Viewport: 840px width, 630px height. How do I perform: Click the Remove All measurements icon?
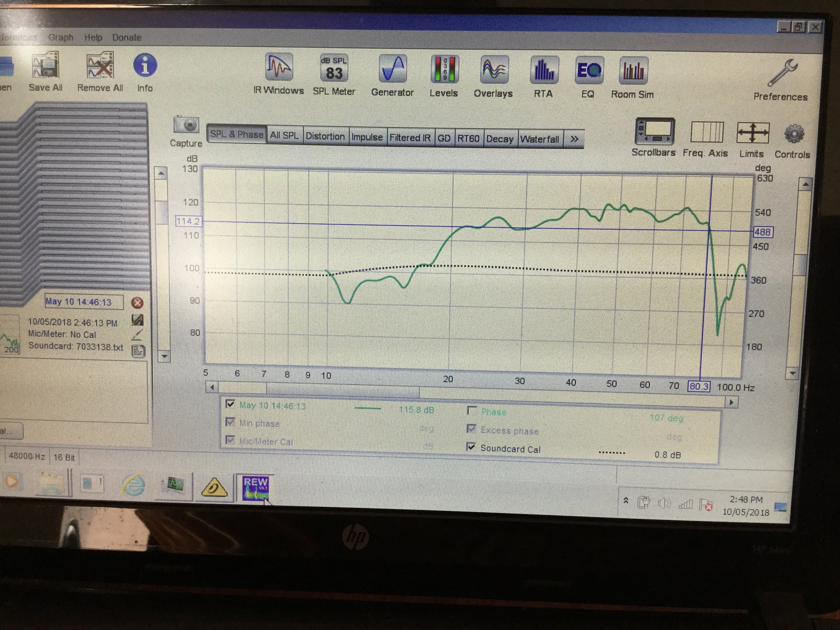pos(100,66)
